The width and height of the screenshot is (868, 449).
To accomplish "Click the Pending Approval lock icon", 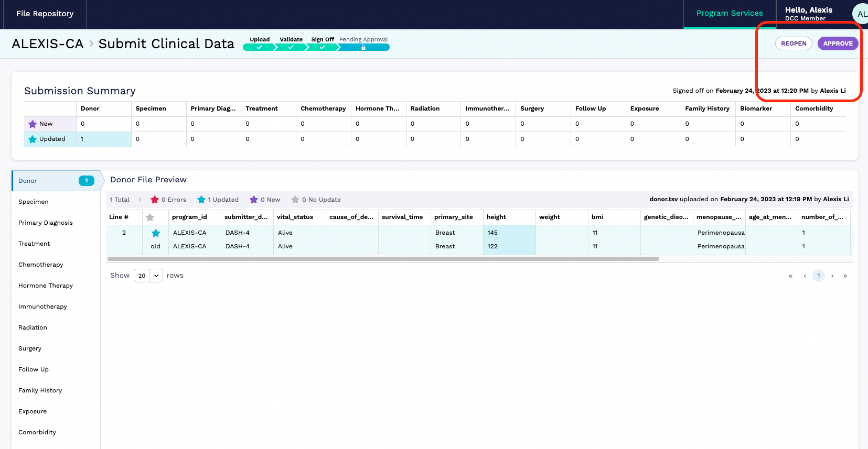I will click(x=363, y=47).
